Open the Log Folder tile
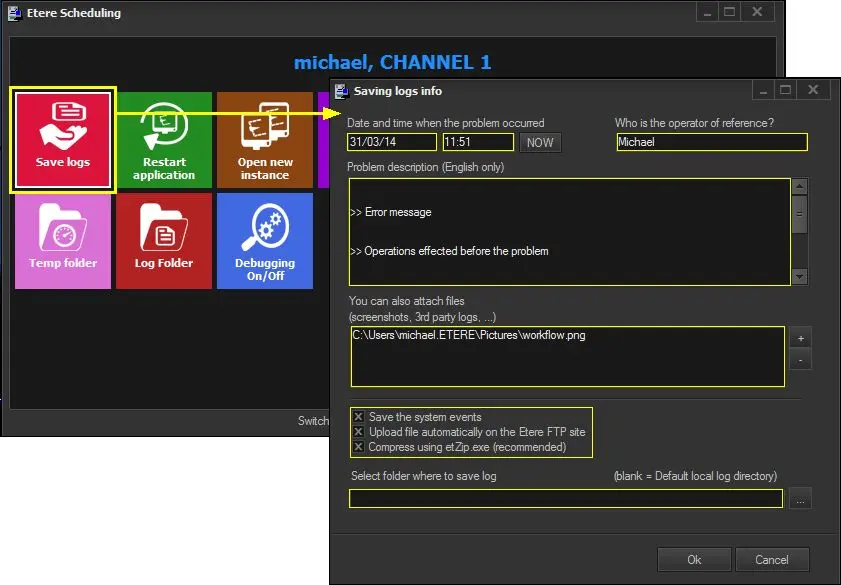 [164, 240]
